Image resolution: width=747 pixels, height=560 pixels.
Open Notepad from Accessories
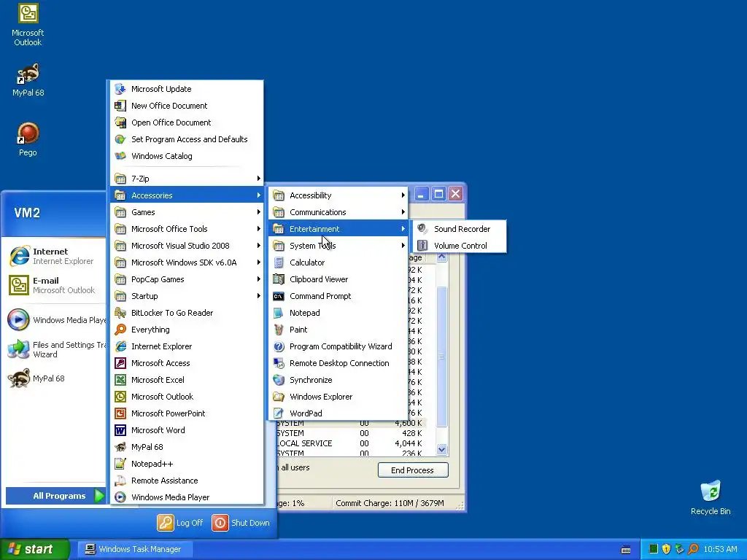pos(338,313)
